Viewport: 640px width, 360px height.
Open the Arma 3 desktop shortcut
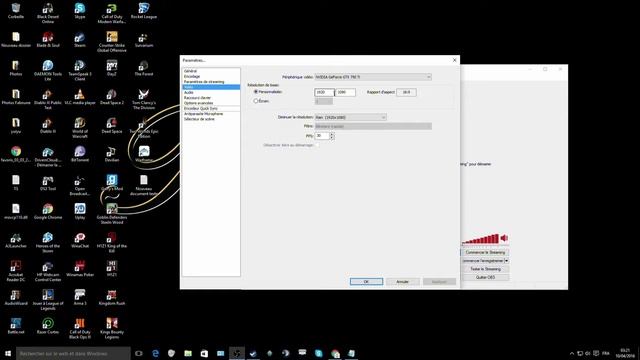pos(80,297)
